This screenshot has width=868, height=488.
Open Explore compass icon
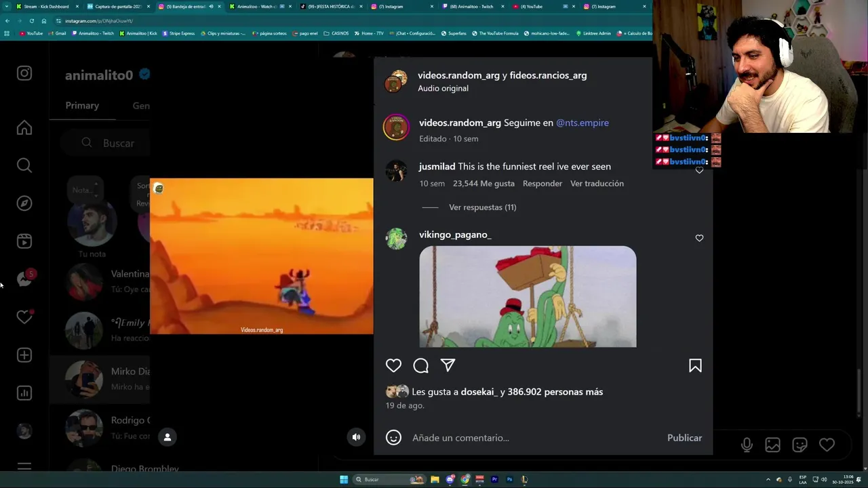(24, 203)
